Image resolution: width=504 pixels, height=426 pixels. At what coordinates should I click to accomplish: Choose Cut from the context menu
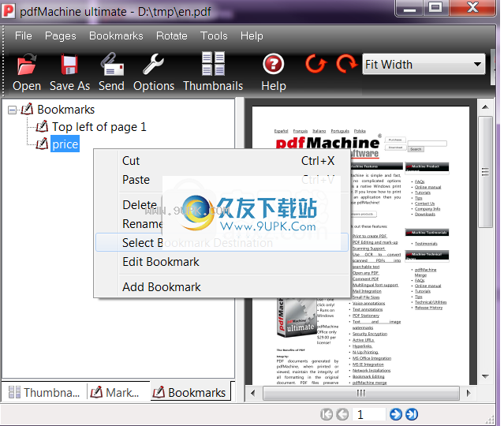point(222,161)
